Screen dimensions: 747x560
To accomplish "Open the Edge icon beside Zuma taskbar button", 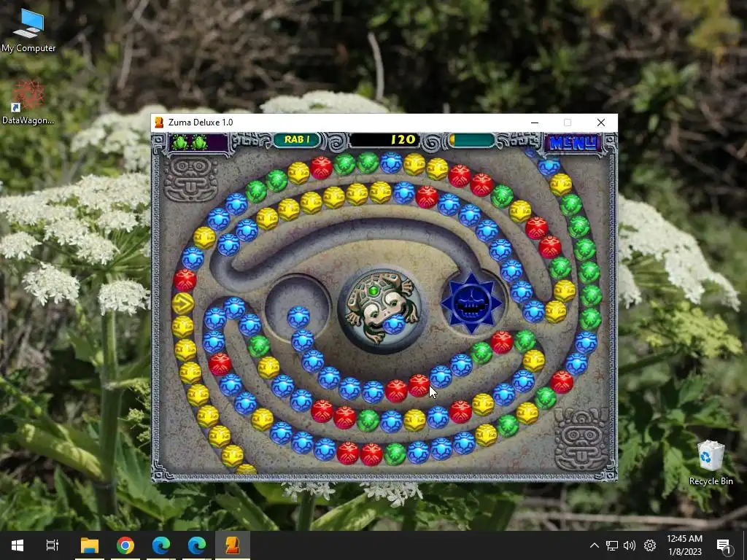I will [x=197, y=545].
